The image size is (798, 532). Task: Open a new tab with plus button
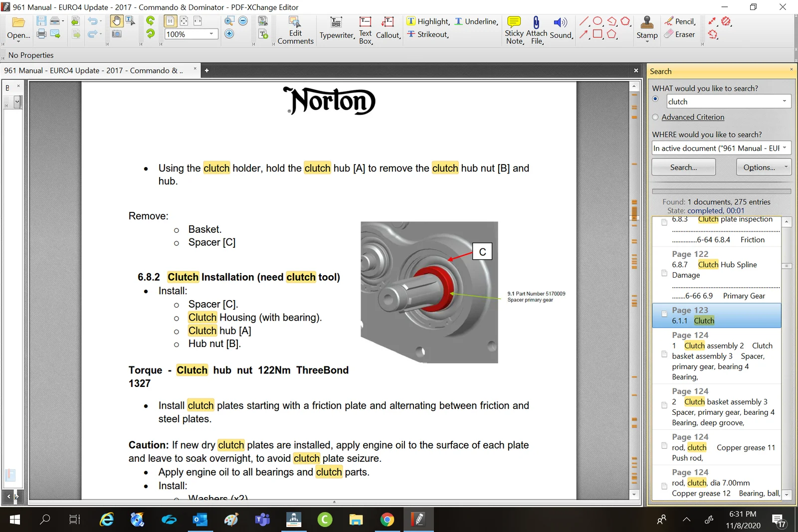[206, 70]
